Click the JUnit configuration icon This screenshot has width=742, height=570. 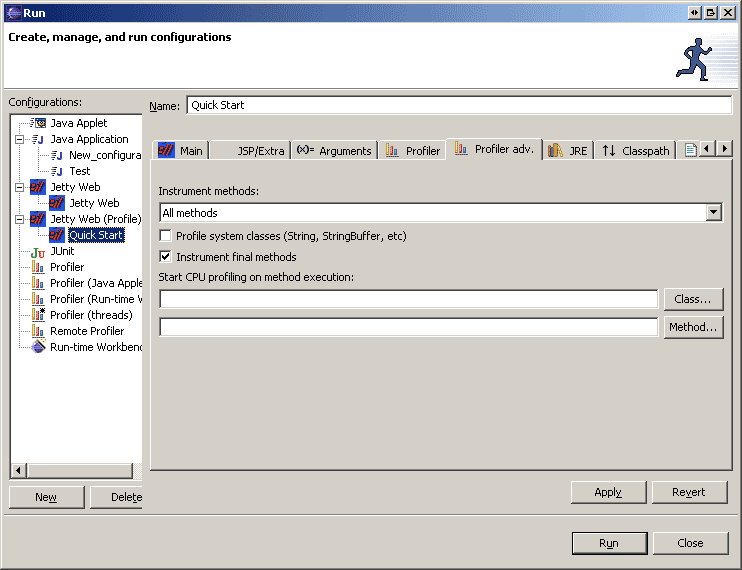pos(38,251)
